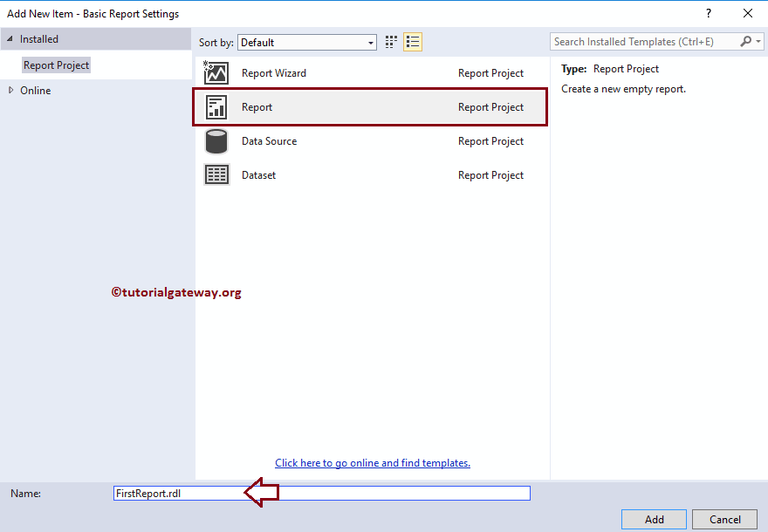Switch to medium icons view

point(390,41)
